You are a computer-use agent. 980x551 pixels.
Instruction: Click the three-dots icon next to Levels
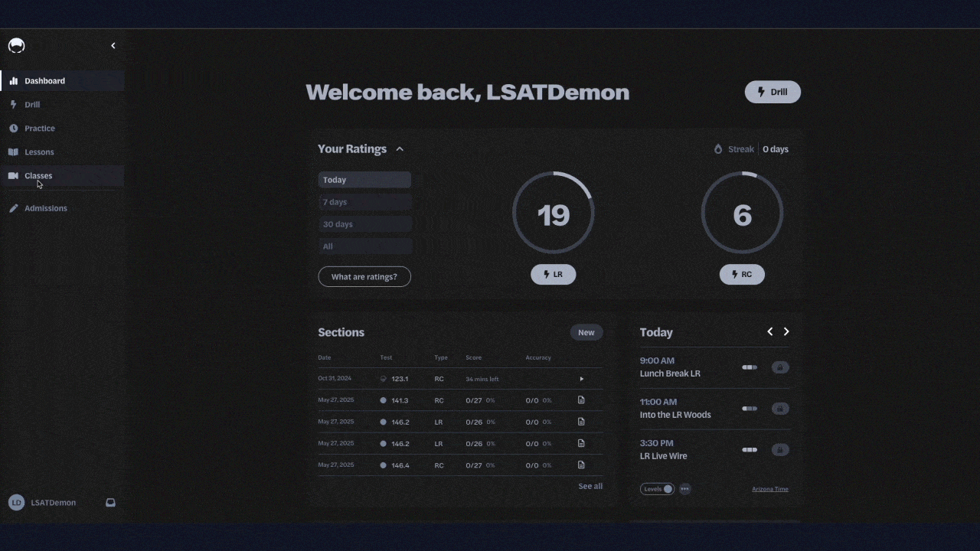pos(684,489)
